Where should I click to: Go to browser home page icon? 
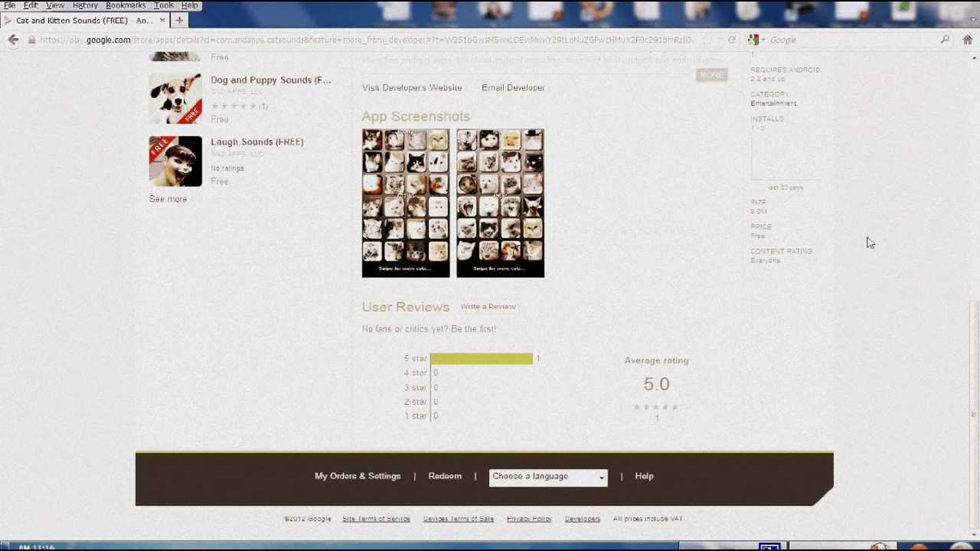pos(968,39)
